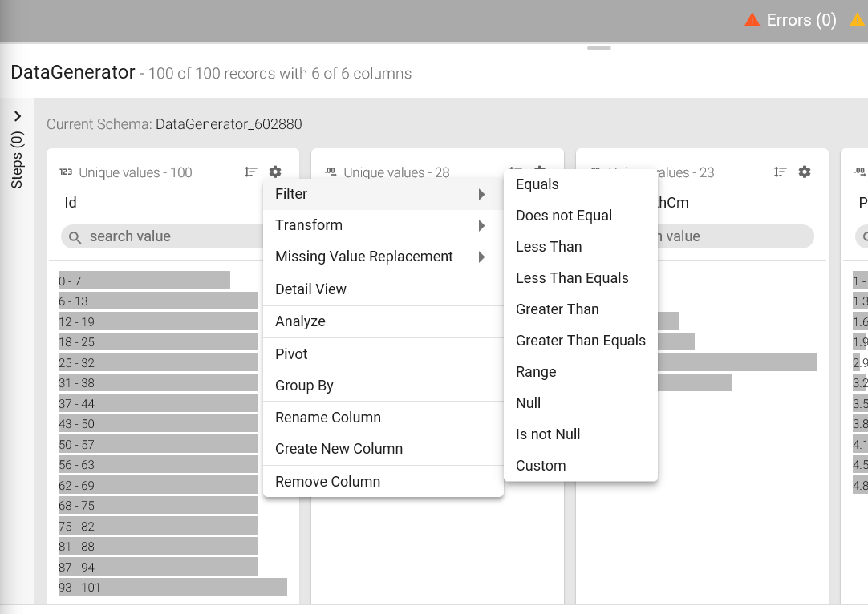
Task: Click the Id column gear settings icon
Action: pos(275,172)
